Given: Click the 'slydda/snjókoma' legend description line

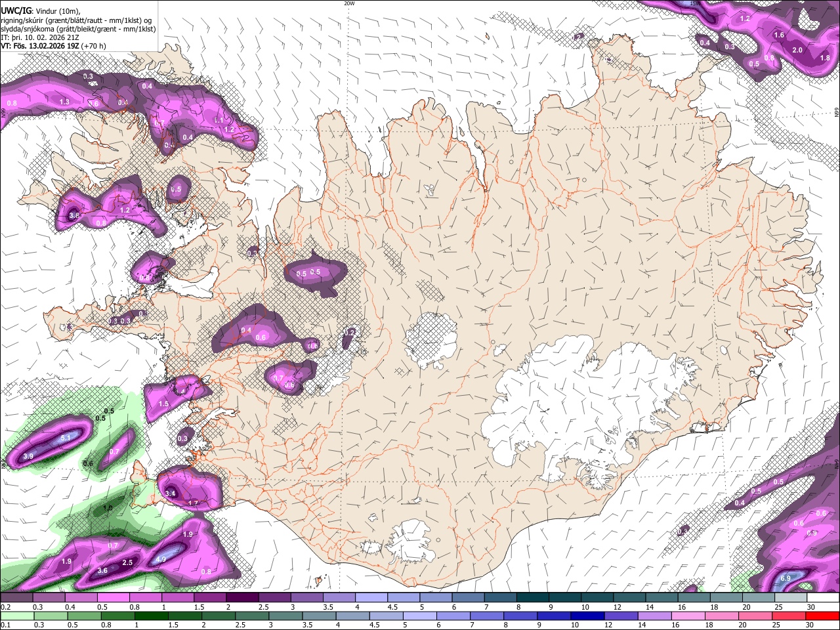Looking at the screenshot, I should 78,29.
